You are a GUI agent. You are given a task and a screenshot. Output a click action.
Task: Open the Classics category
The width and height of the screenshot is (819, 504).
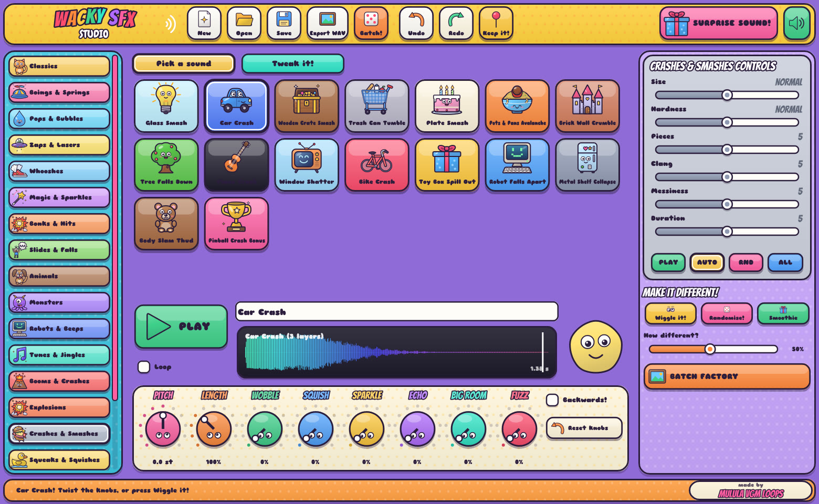59,66
